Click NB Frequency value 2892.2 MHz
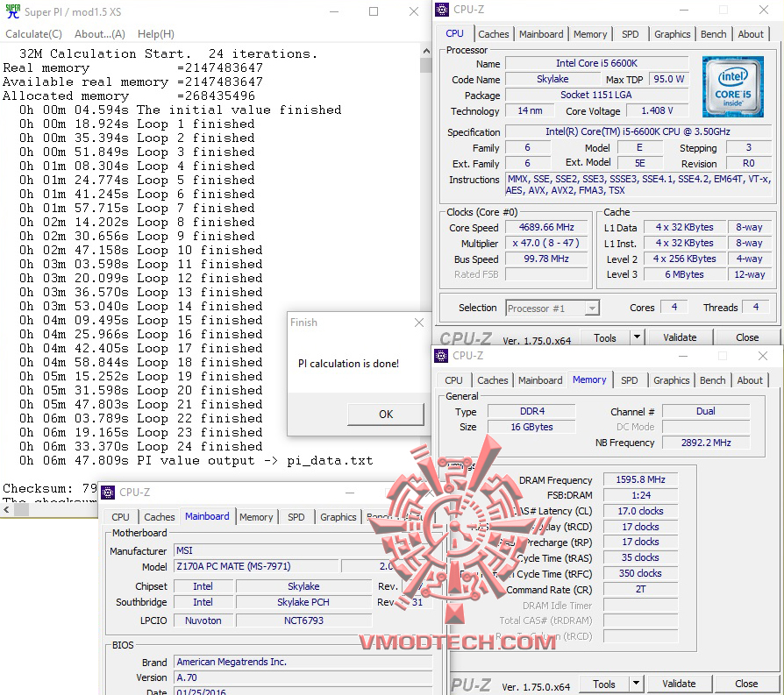This screenshot has width=784, height=695. (705, 443)
